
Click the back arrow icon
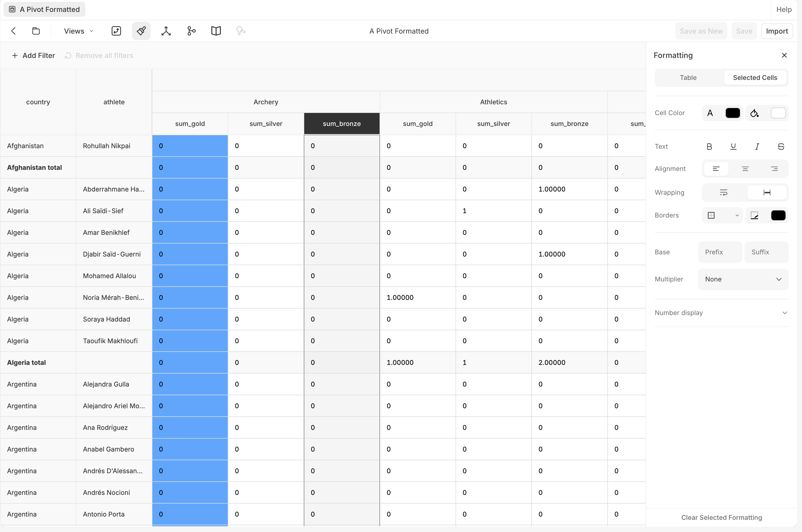click(14, 31)
